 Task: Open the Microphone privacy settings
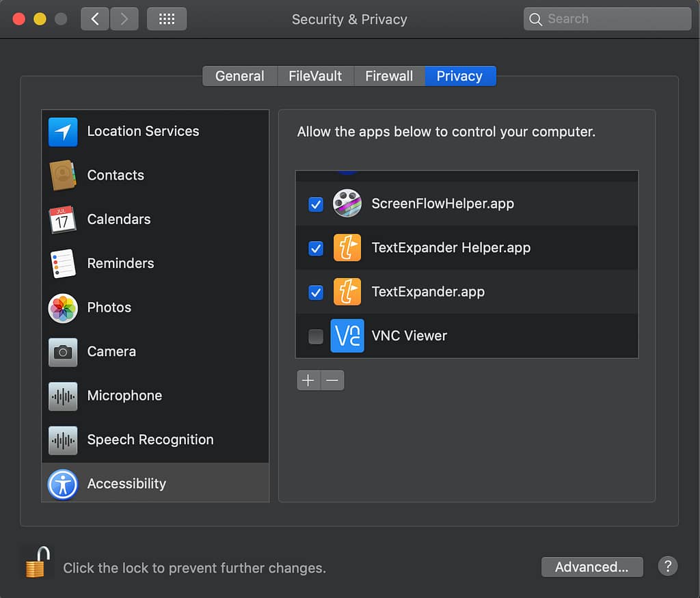(124, 396)
